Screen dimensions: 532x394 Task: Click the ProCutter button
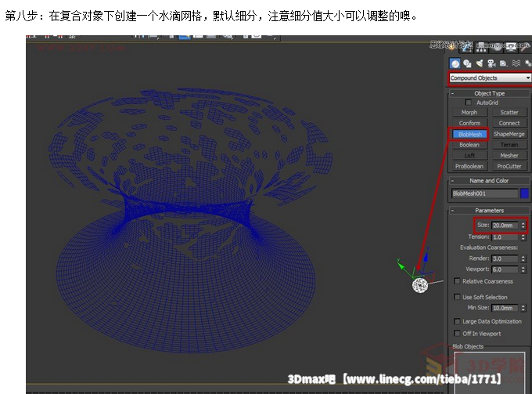point(509,166)
